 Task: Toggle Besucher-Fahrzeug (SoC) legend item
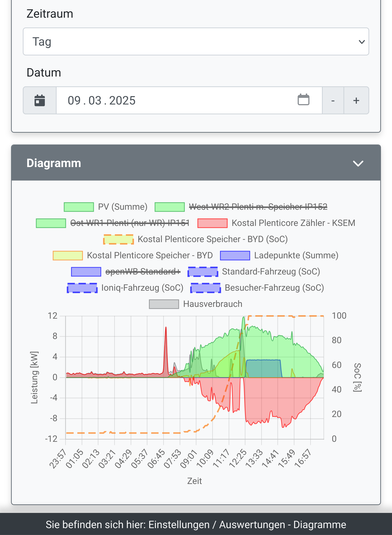coord(274,288)
